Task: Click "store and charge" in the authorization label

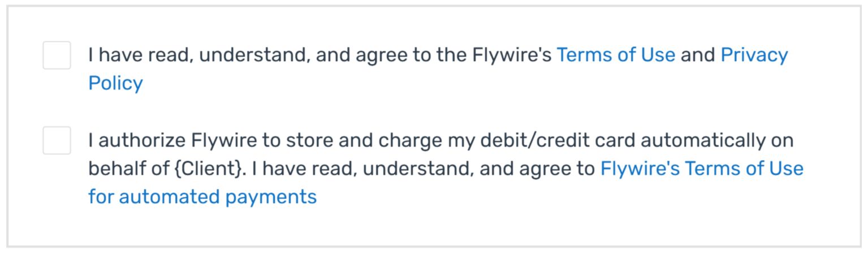Action: click(338, 140)
